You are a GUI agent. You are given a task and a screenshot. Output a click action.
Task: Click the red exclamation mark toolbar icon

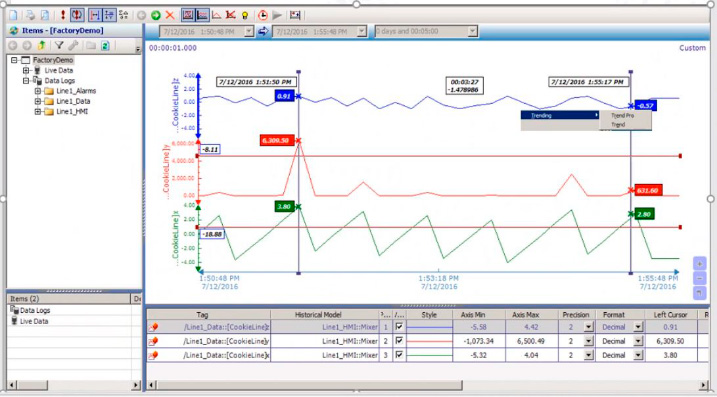[63, 15]
